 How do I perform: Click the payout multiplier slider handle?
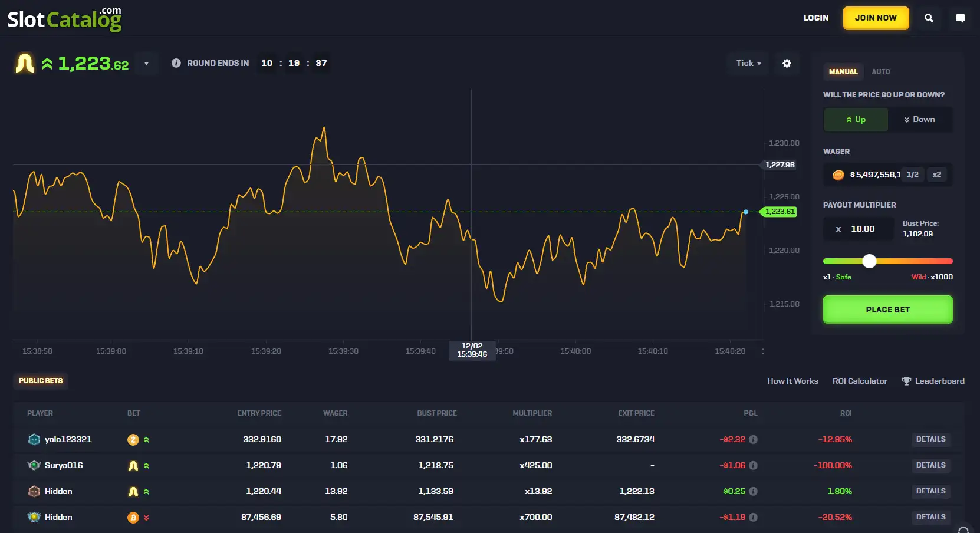[869, 261]
